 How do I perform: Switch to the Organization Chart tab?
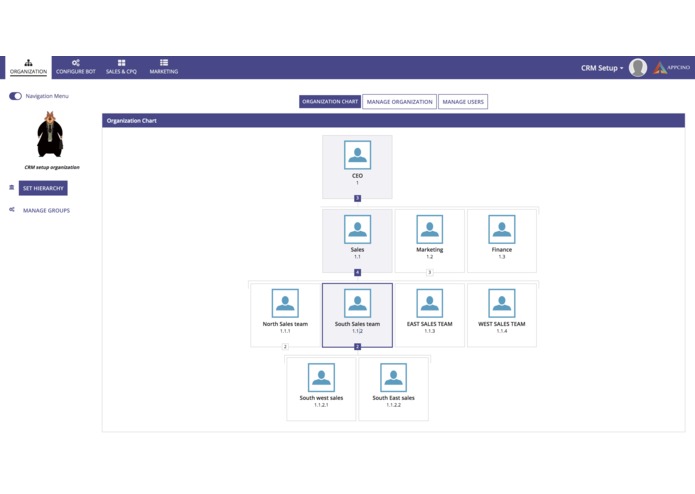330,101
